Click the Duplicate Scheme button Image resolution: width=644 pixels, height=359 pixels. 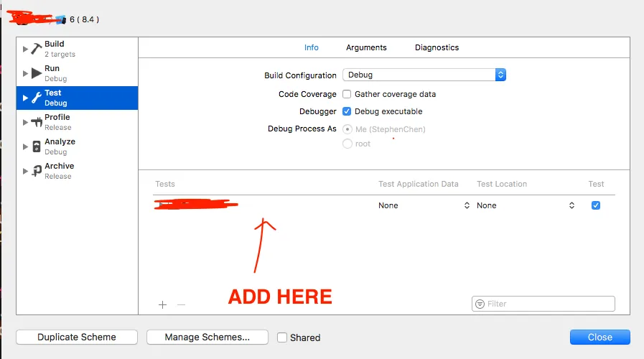(77, 337)
